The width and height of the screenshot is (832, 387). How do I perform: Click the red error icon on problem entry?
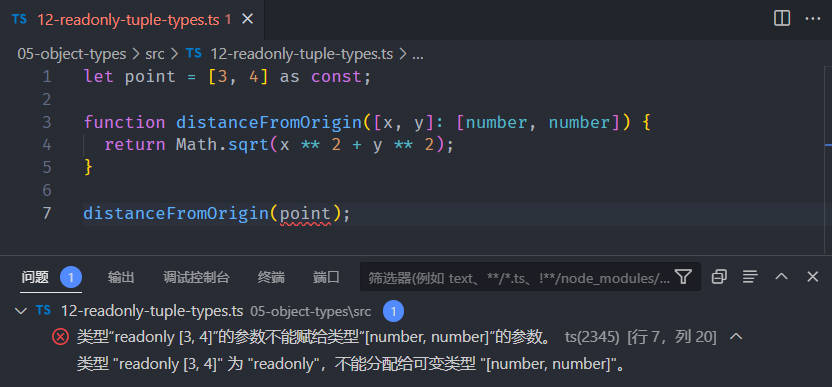pyautogui.click(x=60, y=337)
